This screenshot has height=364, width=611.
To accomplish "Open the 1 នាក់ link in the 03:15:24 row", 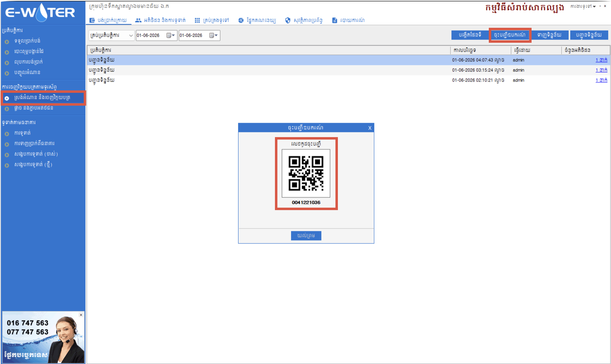I will (601, 70).
